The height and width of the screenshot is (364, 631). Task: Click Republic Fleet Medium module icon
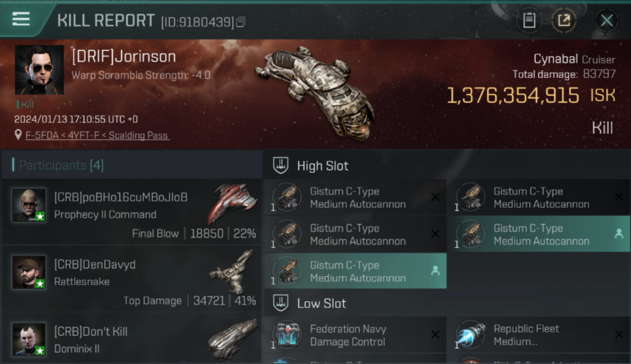(470, 335)
